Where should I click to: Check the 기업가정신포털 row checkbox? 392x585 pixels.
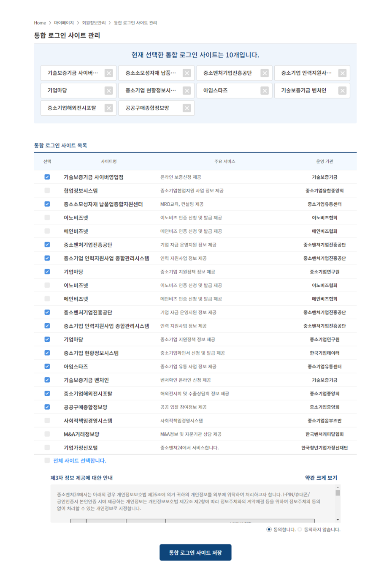[x=47, y=447]
